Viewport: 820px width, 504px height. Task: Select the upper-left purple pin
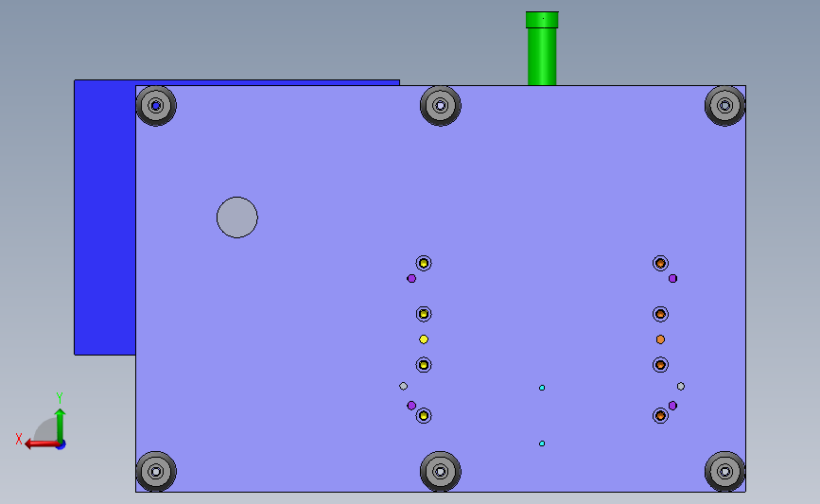click(x=411, y=278)
